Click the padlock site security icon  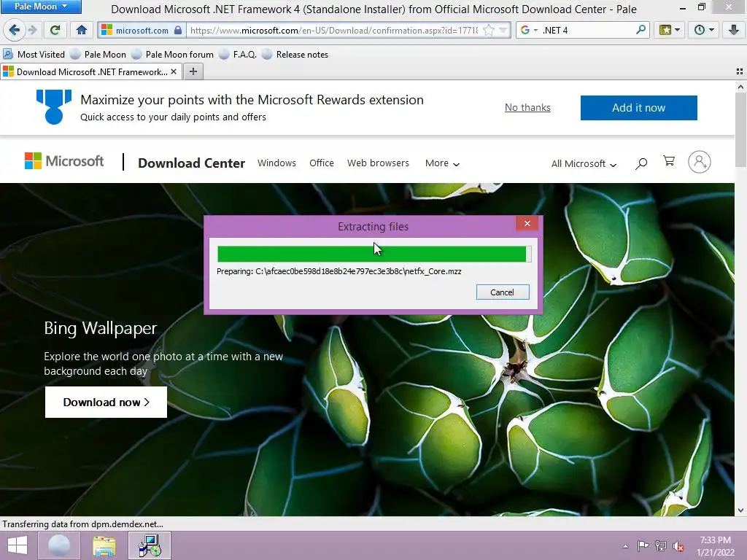[x=178, y=30]
